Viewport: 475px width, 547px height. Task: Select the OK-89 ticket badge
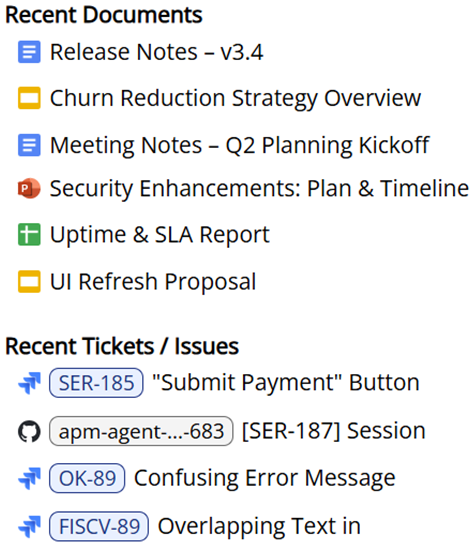pos(87,478)
